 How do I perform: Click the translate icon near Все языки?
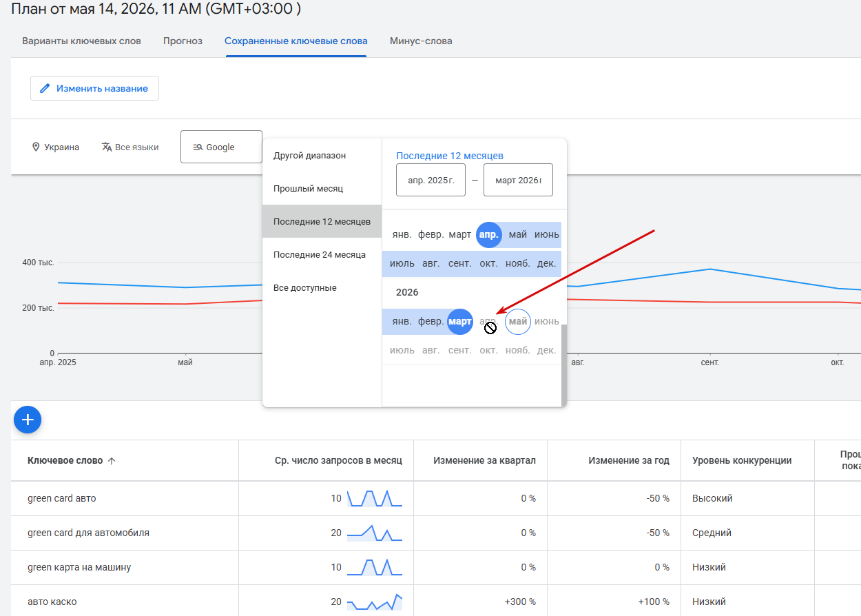[x=107, y=147]
